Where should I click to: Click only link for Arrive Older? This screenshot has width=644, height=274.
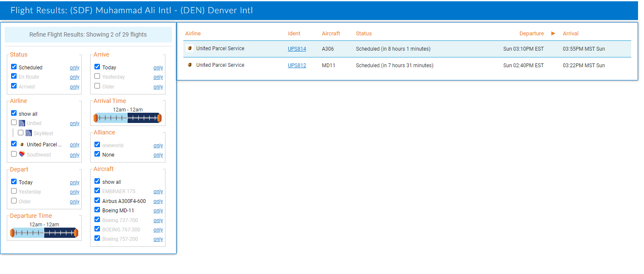(x=158, y=87)
